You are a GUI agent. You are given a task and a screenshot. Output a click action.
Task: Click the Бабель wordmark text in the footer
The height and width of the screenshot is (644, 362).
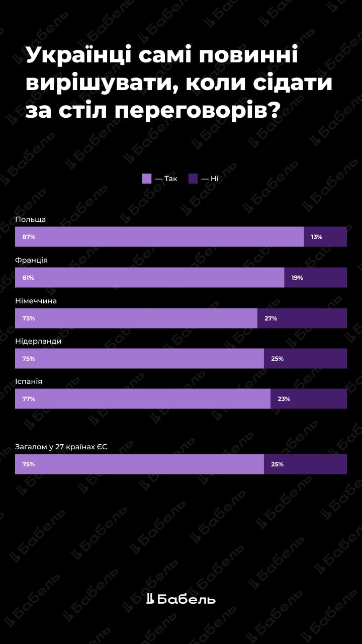tap(187, 599)
